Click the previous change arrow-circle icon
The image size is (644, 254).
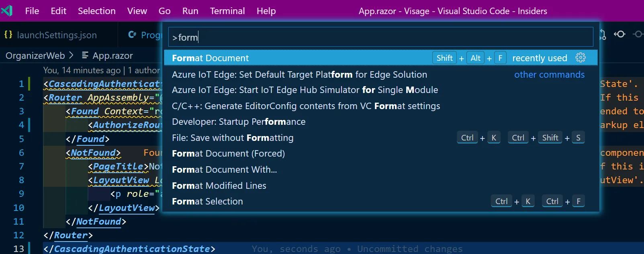(619, 34)
